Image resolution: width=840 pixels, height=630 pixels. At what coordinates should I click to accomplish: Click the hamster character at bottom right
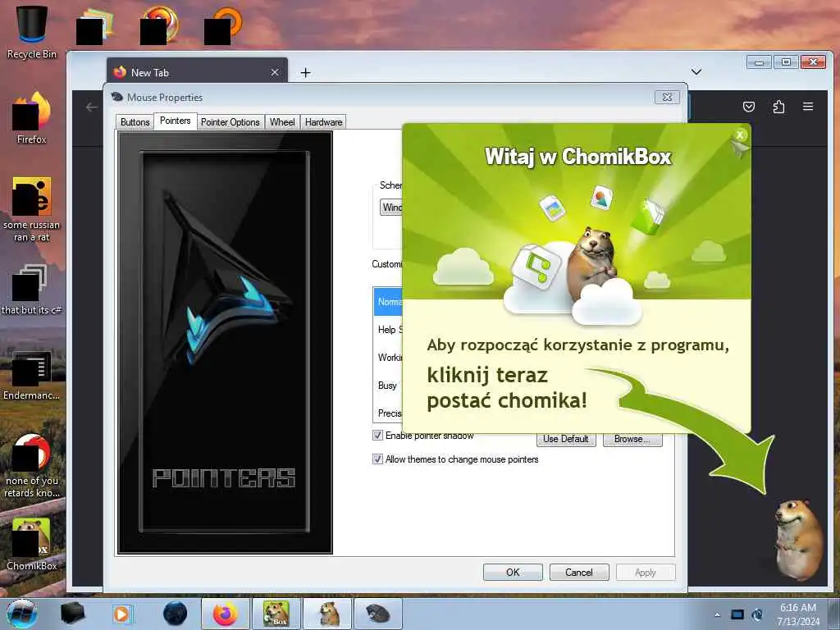(x=799, y=540)
